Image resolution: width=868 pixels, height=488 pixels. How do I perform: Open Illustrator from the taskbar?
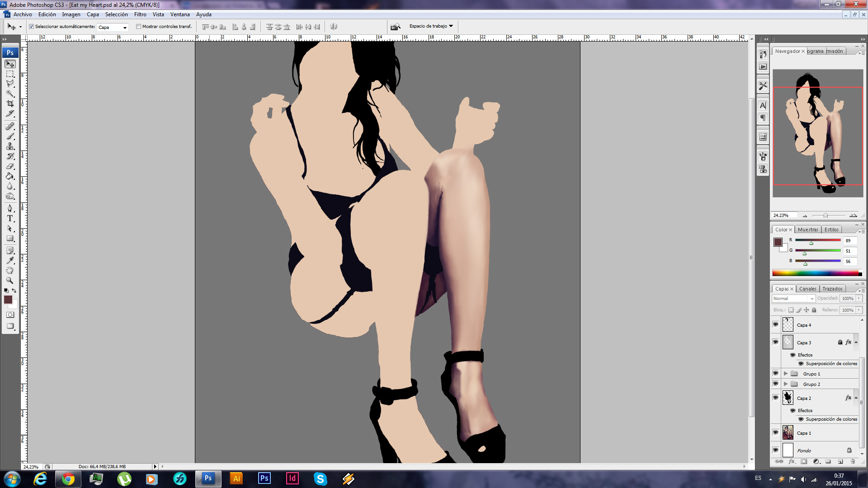point(236,479)
